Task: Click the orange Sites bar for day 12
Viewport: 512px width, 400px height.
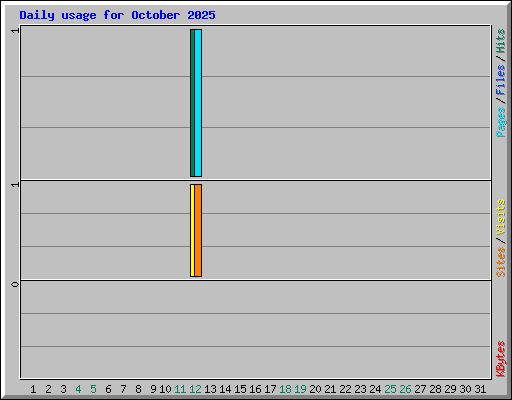Action: click(198, 230)
